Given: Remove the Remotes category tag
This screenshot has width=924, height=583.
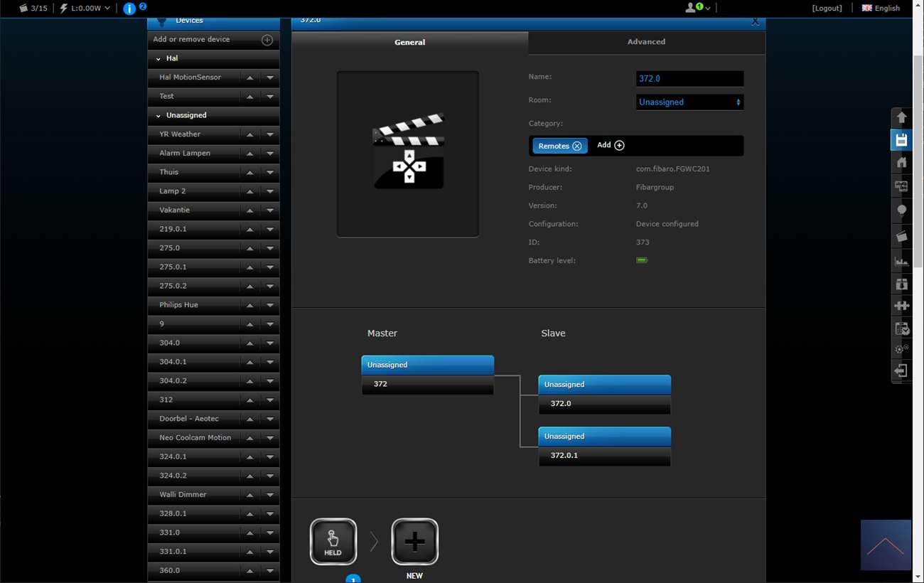Looking at the screenshot, I should [576, 146].
